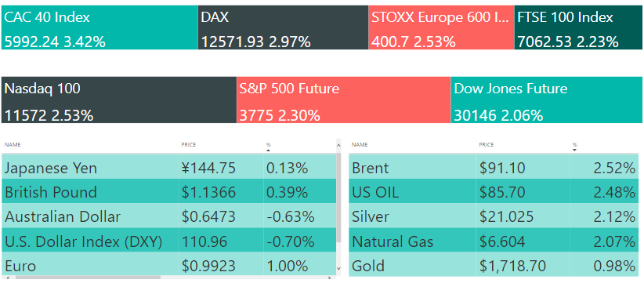Image resolution: width=644 pixels, height=283 pixels.
Task: Sort currency table by NAME column header
Action: (13, 145)
